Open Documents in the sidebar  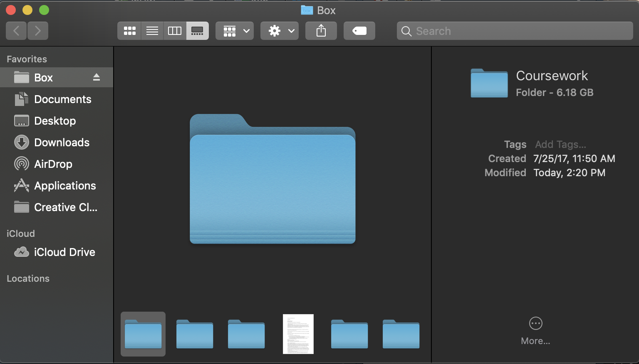click(x=62, y=99)
